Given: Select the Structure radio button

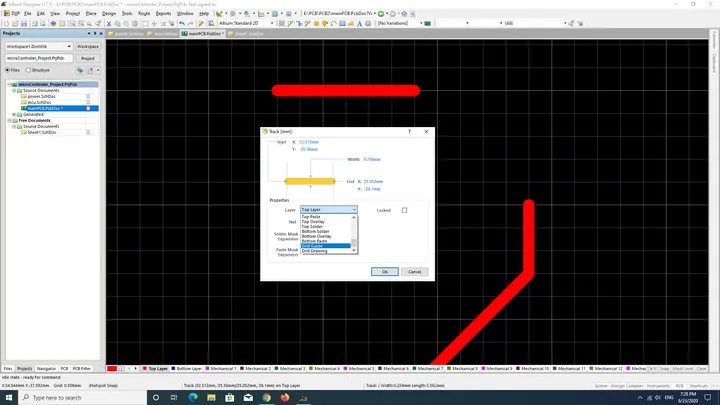Looking at the screenshot, I should point(28,70).
